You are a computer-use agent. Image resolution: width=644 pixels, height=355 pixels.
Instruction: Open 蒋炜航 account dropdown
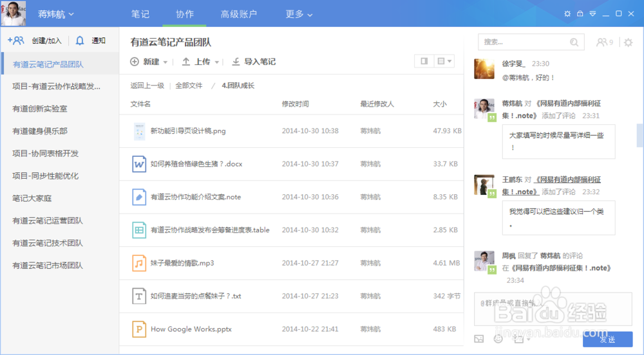coord(56,14)
